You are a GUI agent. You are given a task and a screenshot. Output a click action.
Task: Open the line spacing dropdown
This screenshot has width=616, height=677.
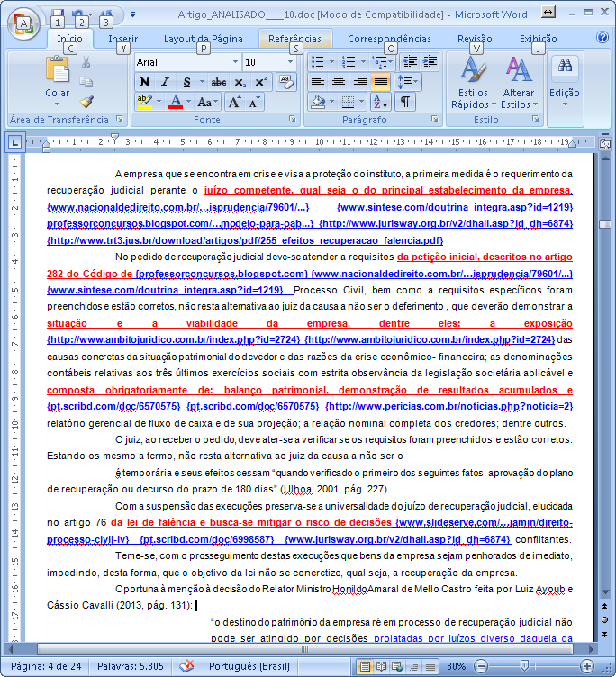click(407, 82)
